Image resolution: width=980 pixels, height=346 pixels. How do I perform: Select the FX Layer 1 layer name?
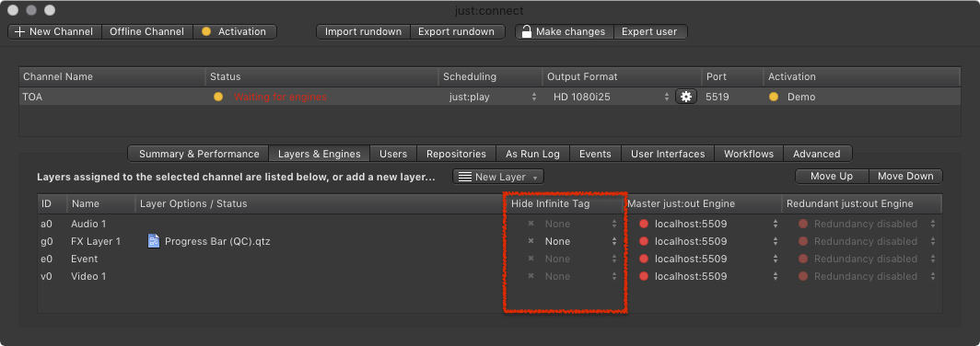point(96,241)
